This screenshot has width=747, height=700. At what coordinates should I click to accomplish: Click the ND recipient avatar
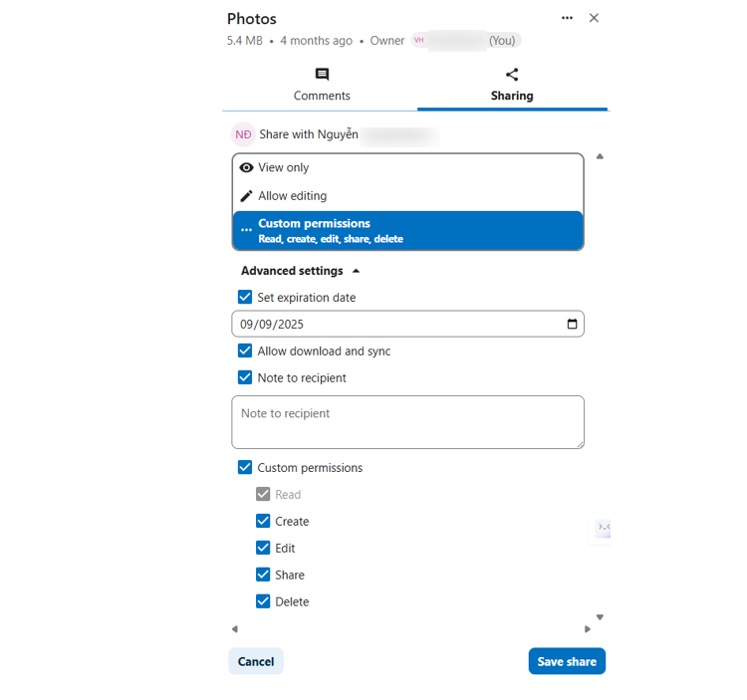point(243,134)
